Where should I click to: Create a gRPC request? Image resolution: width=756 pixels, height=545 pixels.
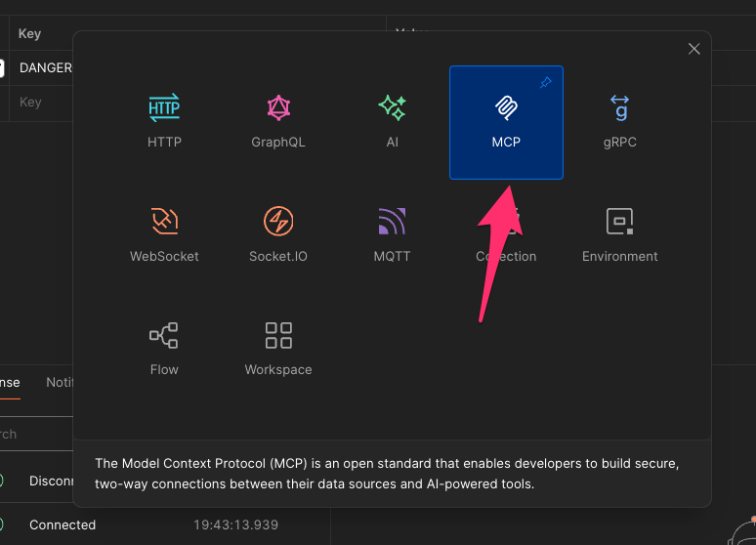coord(620,122)
